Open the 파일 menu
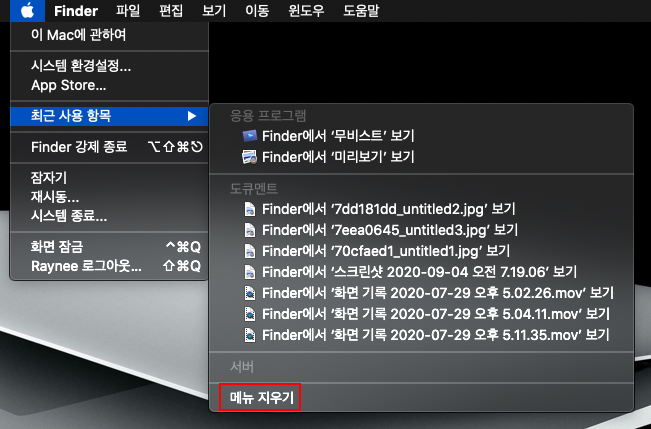 [x=128, y=10]
